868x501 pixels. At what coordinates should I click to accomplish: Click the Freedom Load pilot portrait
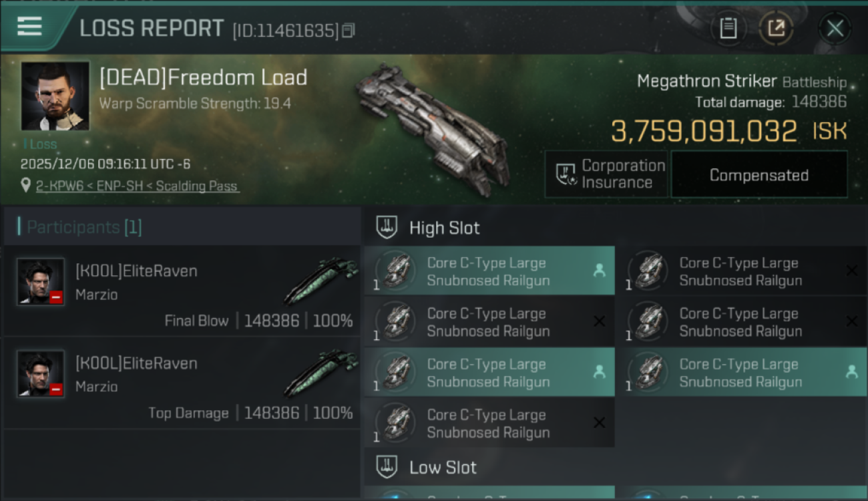pyautogui.click(x=55, y=96)
